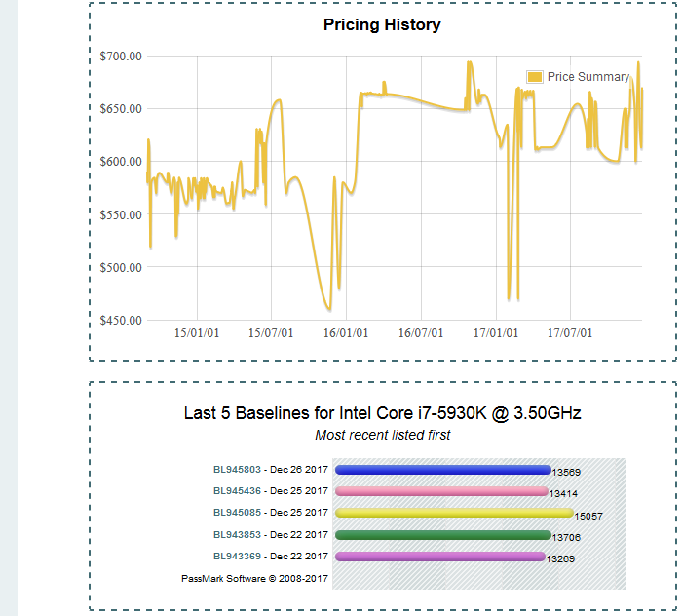This screenshot has height=616, width=683.
Task: Click the Pricing History chart title
Action: coord(382,24)
